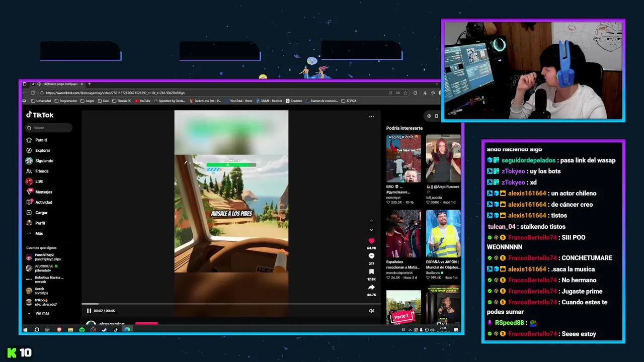The width and height of the screenshot is (644, 362).
Task: Open PanchiPlayZ followed account
Action: tap(44, 257)
